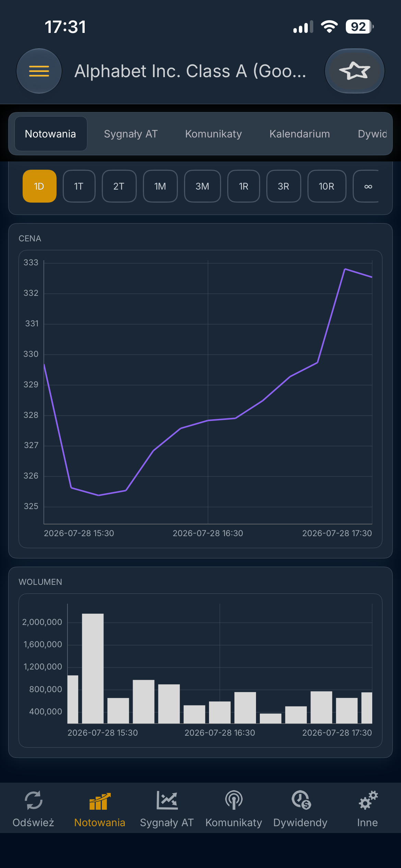Image resolution: width=401 pixels, height=868 pixels.
Task: Switch to the Kalendarium tab
Action: (300, 134)
